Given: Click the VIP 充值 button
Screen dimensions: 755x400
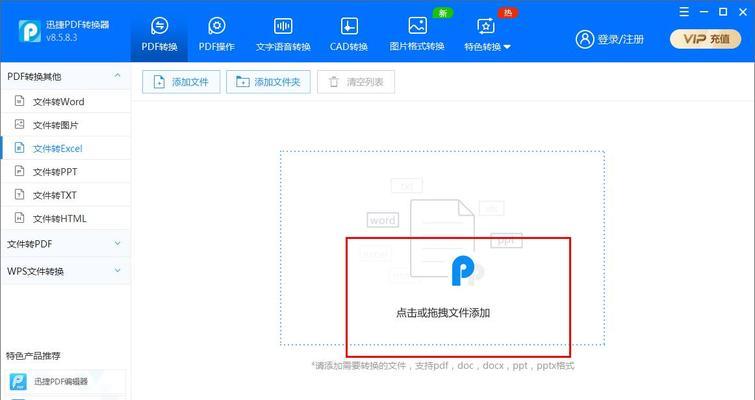Looking at the screenshot, I should tap(706, 39).
